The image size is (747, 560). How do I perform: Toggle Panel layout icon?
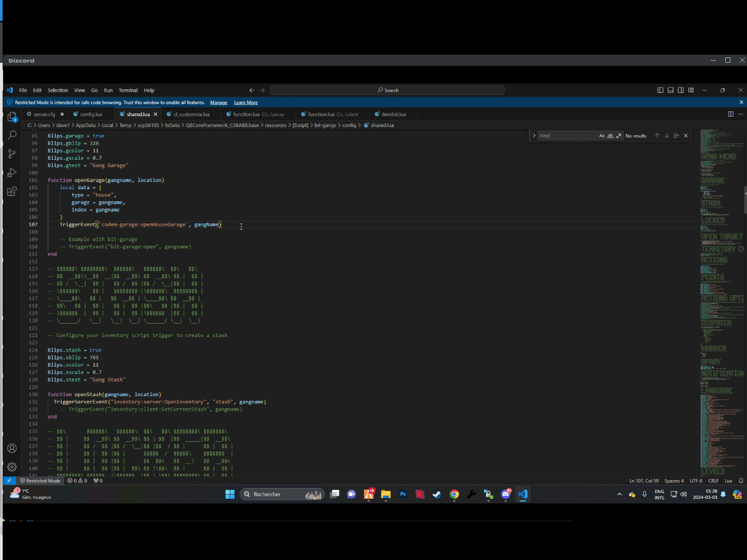[x=671, y=90]
